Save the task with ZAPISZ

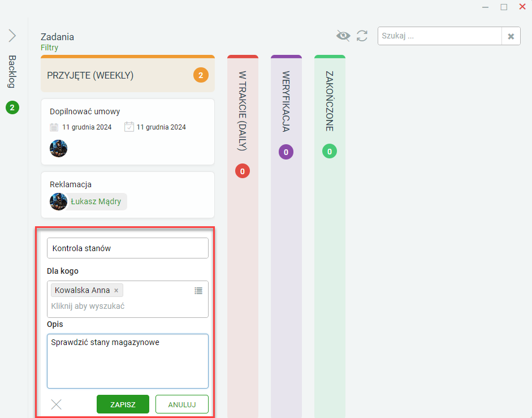[123, 404]
